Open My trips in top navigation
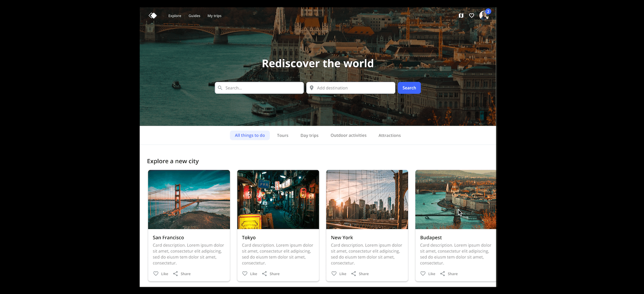Image resolution: width=644 pixels, height=294 pixels. 214,16
